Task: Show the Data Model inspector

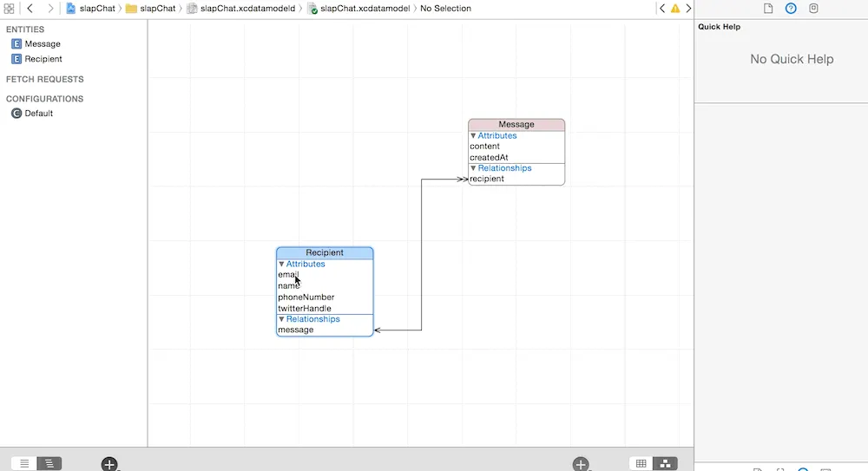Action: point(813,9)
